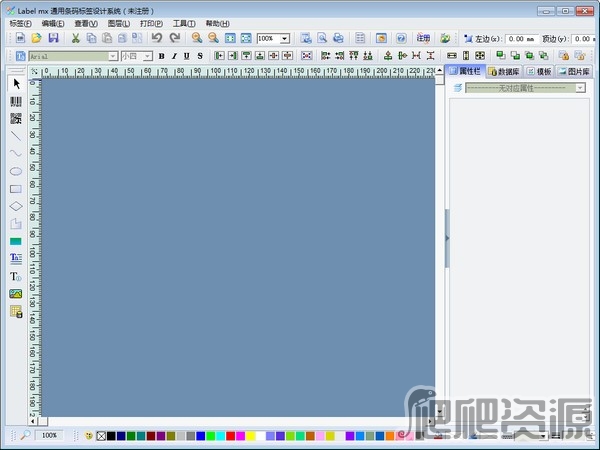Select the arrow pointer tool
Viewport: 600px width, 450px height.
click(16, 83)
